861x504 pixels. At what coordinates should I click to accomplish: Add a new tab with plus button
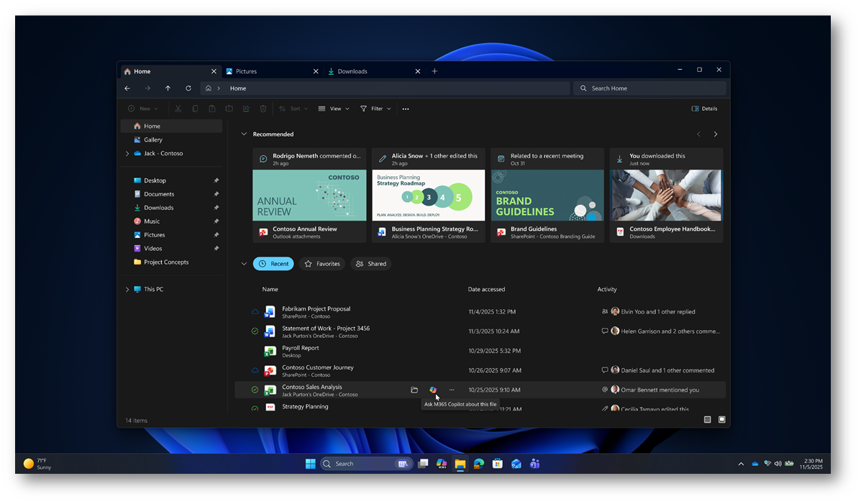(434, 71)
